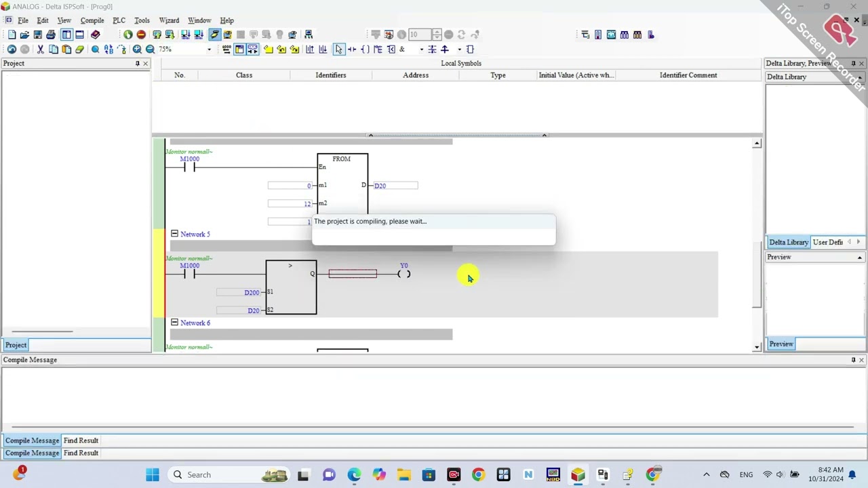Insert a coil with coil tool
This screenshot has height=488, width=868.
[x=365, y=49]
